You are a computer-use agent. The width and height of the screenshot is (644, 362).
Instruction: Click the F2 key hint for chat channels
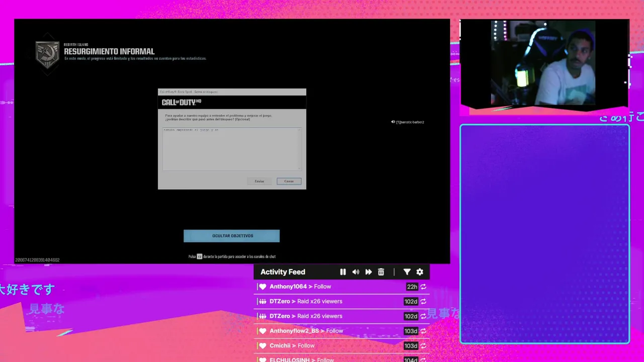point(199,256)
